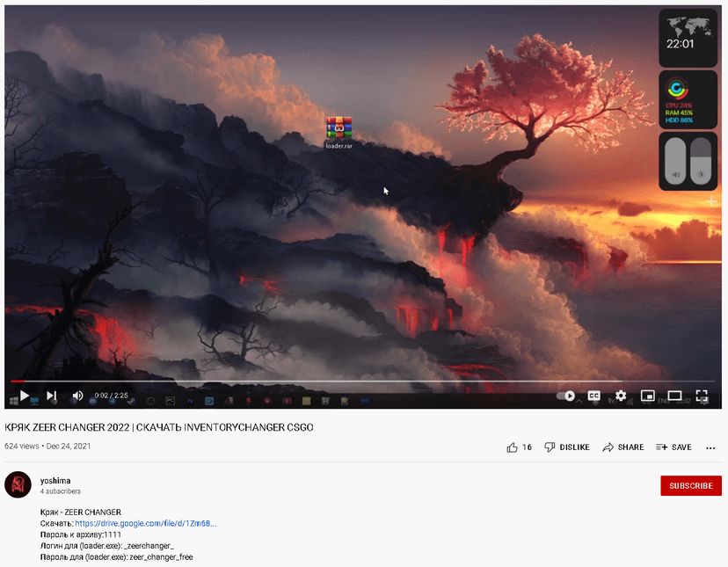The image size is (728, 567).
Task: Skip to the next video
Action: tap(52, 396)
